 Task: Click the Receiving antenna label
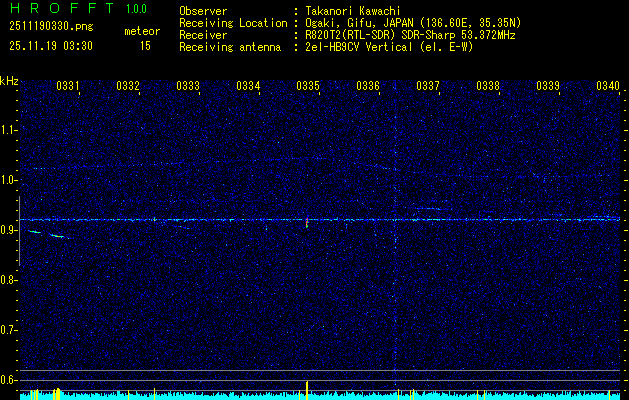230,47
